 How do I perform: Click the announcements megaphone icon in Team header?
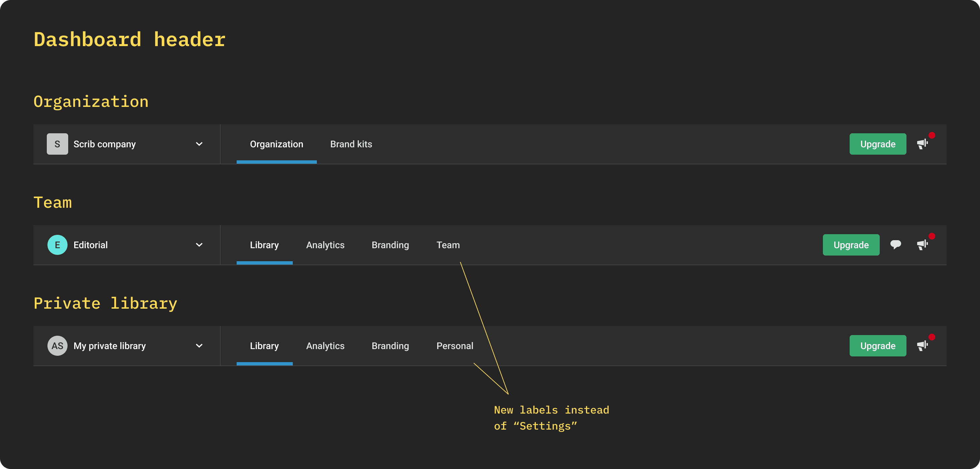click(922, 245)
